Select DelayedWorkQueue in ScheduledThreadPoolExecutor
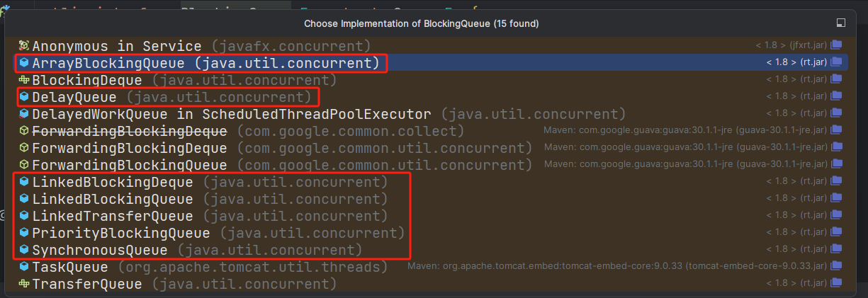The height and width of the screenshot is (298, 868). tap(231, 114)
